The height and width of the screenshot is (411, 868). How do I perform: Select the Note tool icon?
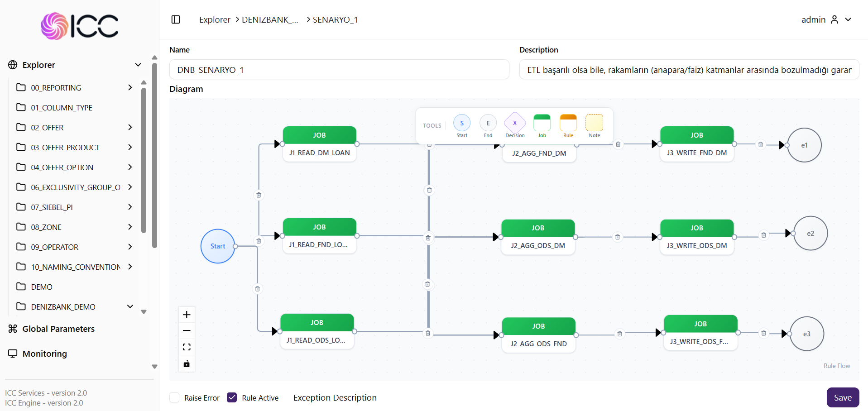pos(594,123)
